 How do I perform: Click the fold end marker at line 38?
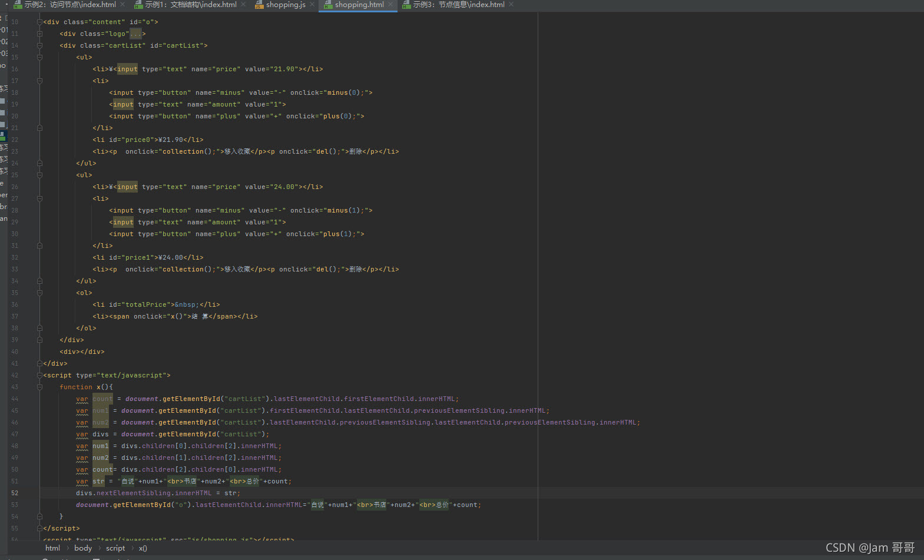pyautogui.click(x=39, y=328)
